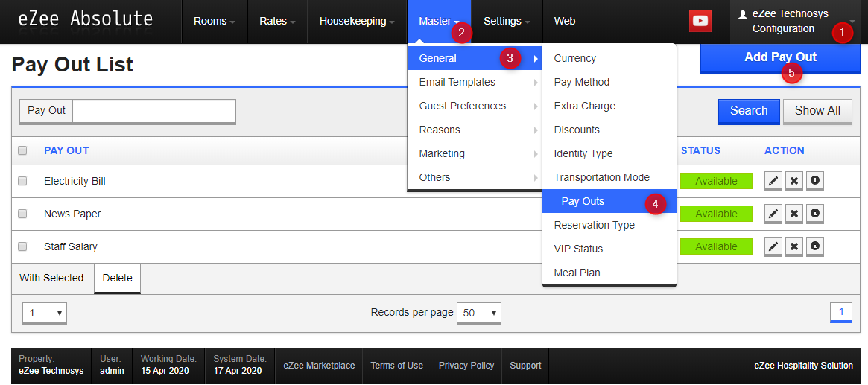Viewport: 868px width, 385px height.
Task: Open Privacy Policy footer link
Action: click(466, 366)
